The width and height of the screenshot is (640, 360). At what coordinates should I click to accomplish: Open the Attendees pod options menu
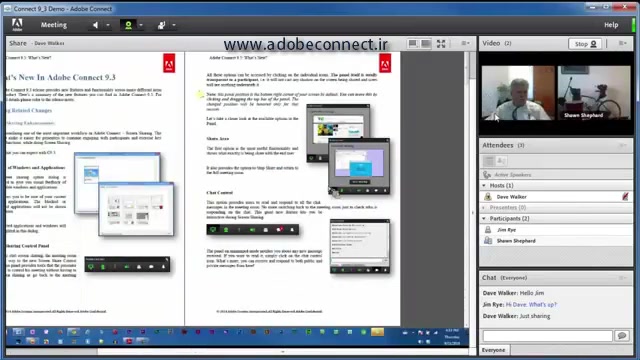[623, 145]
